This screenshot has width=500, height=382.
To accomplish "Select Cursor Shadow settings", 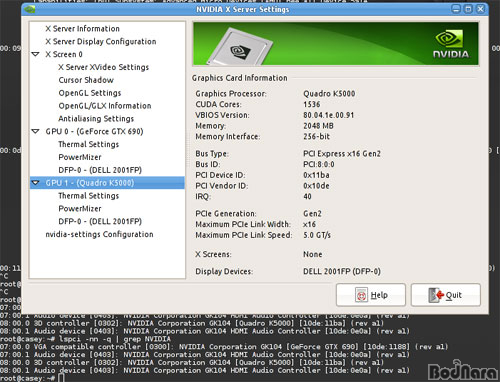I will coord(86,80).
